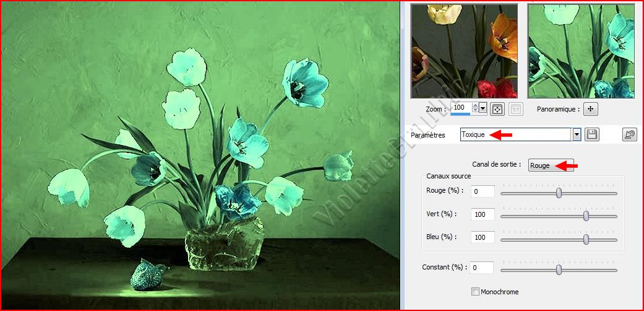Click the original before preview thumbnail

click(x=464, y=51)
